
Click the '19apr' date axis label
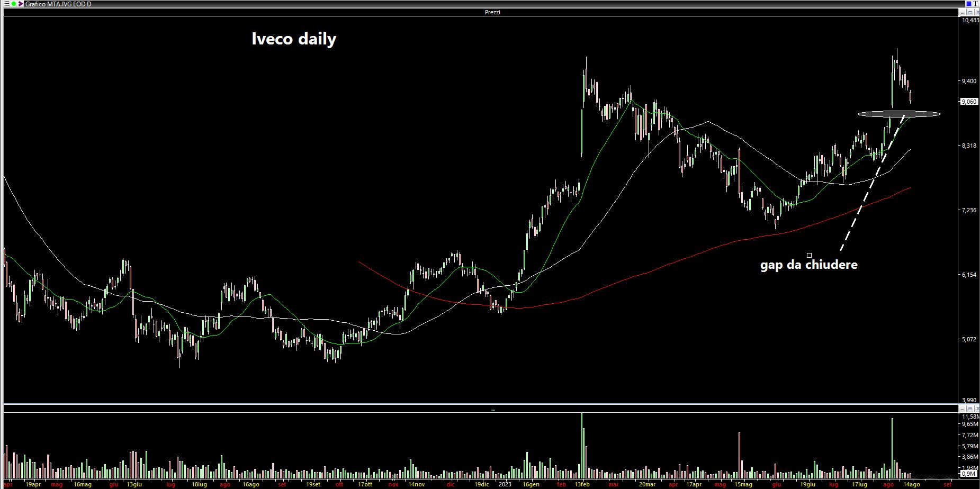click(33, 484)
